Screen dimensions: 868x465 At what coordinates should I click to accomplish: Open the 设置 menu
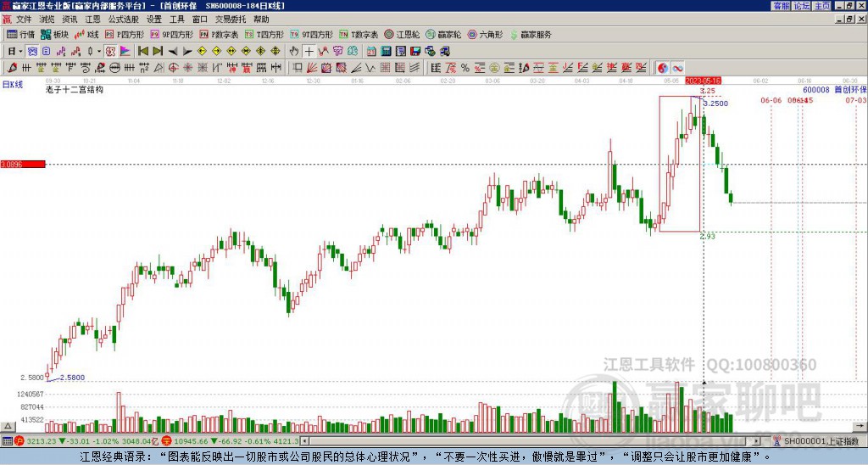pos(154,20)
